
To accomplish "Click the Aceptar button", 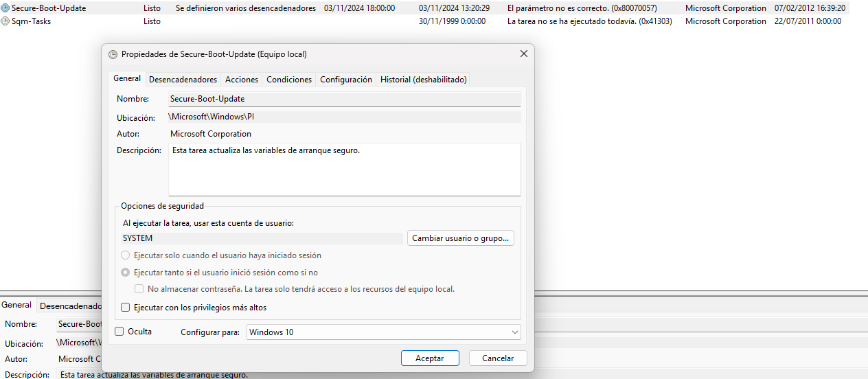I will tap(430, 358).
